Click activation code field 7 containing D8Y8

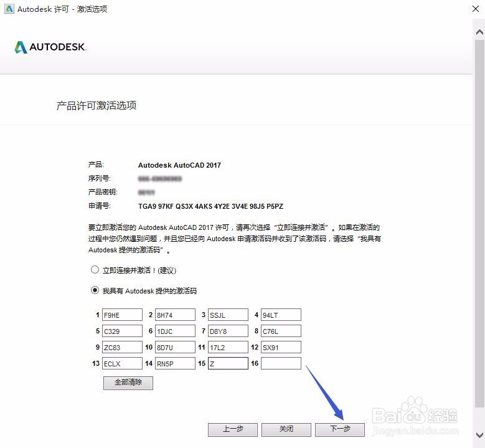[x=228, y=331]
